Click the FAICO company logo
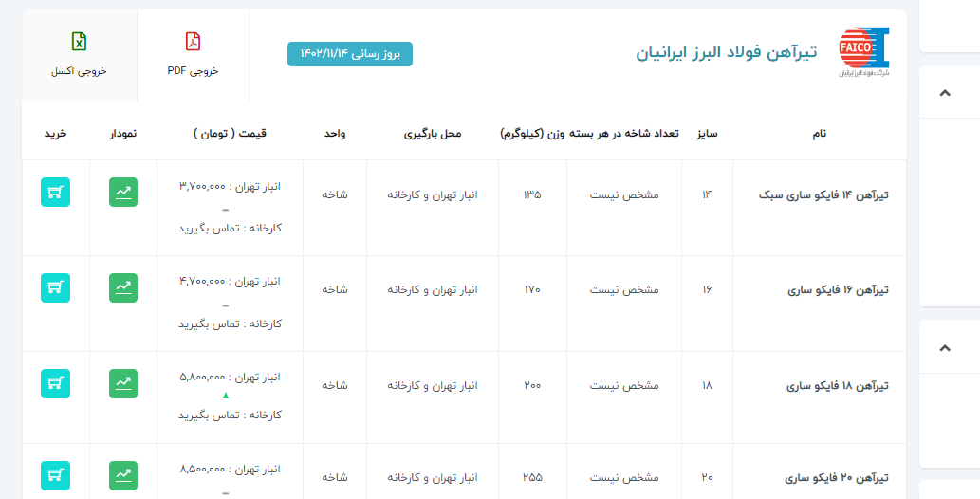This screenshot has width=980, height=499. pos(864,53)
